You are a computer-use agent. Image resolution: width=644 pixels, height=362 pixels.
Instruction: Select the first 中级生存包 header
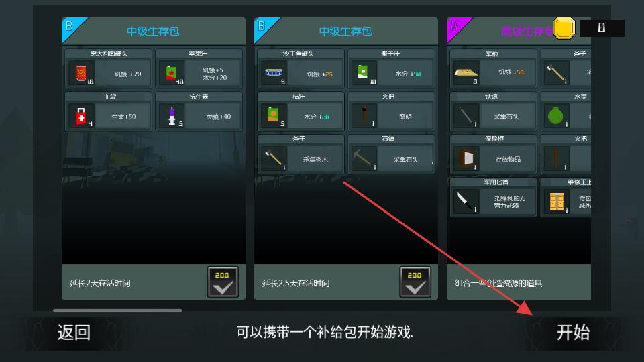click(153, 32)
